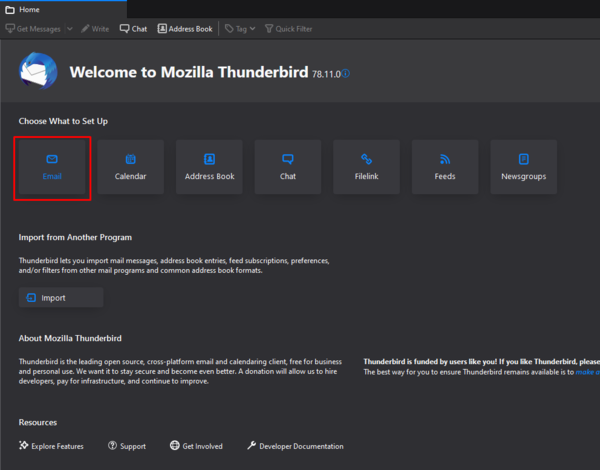Open the Newsgroups setup tile
The height and width of the screenshot is (470, 600).
[524, 167]
